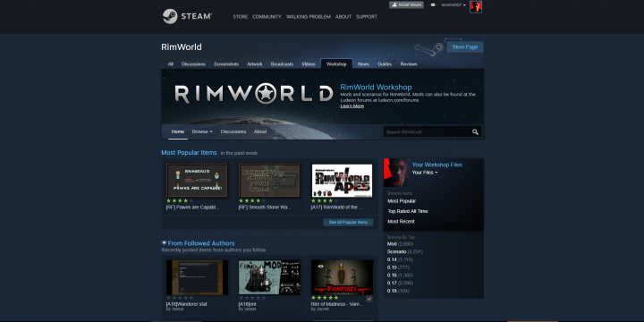
Task: Open the Most Popular Items heading link
Action: [189, 153]
